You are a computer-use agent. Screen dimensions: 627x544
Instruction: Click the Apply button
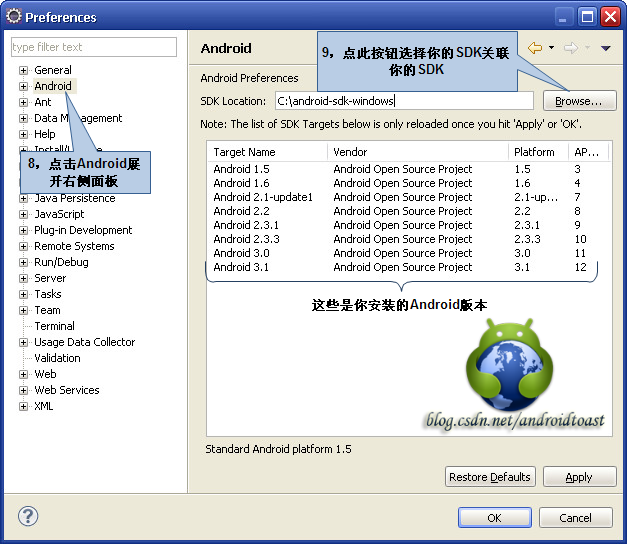coord(579,477)
